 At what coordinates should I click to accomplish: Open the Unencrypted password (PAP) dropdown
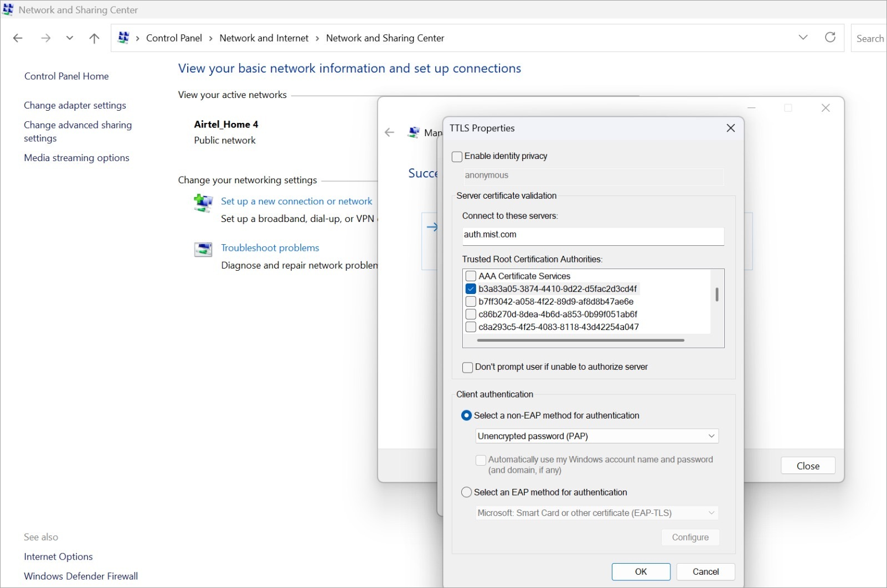tap(596, 436)
